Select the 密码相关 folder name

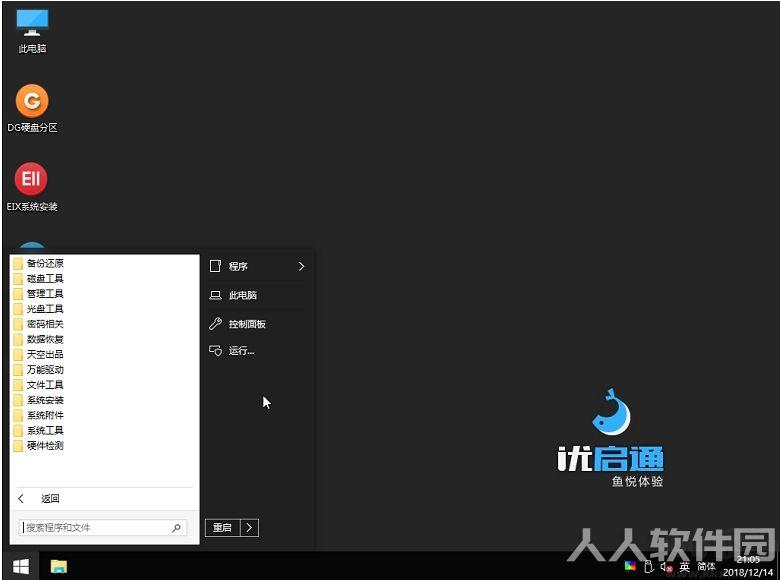[x=45, y=324]
